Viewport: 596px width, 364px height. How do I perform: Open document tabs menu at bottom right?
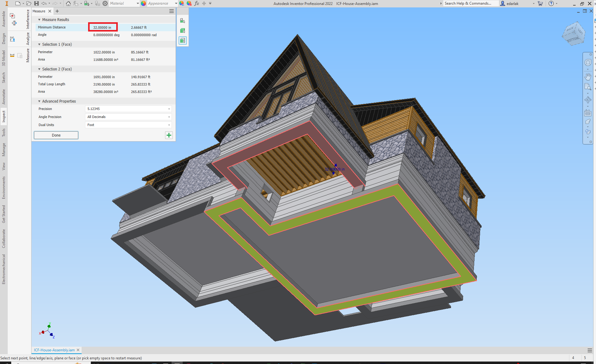(x=590, y=350)
